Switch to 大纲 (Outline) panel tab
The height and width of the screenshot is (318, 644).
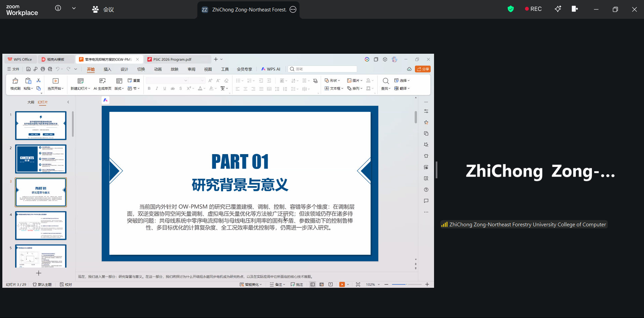point(31,102)
